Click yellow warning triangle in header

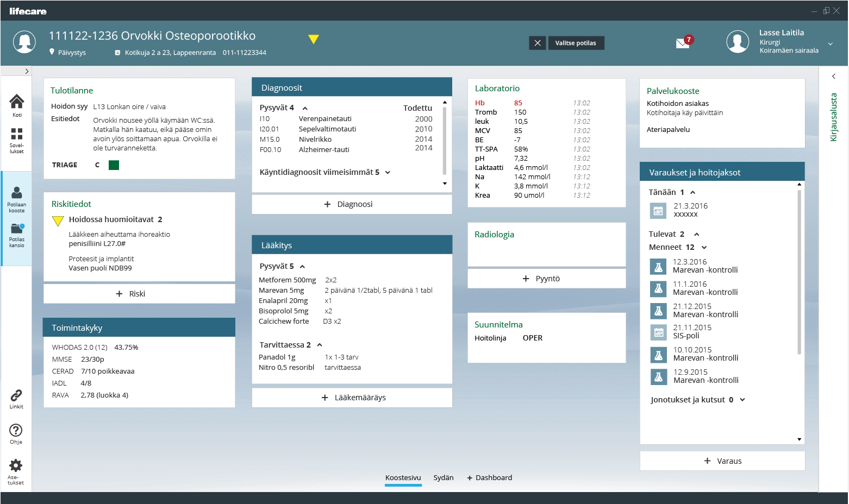pyautogui.click(x=313, y=39)
